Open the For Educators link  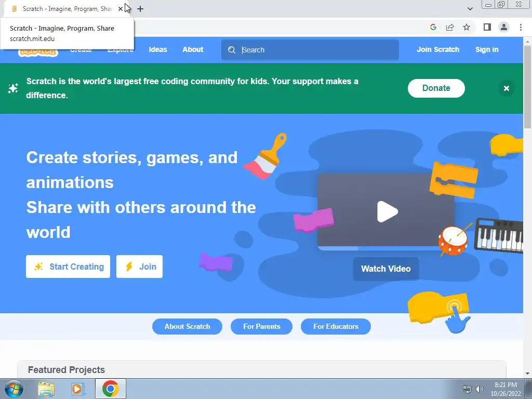coord(336,326)
